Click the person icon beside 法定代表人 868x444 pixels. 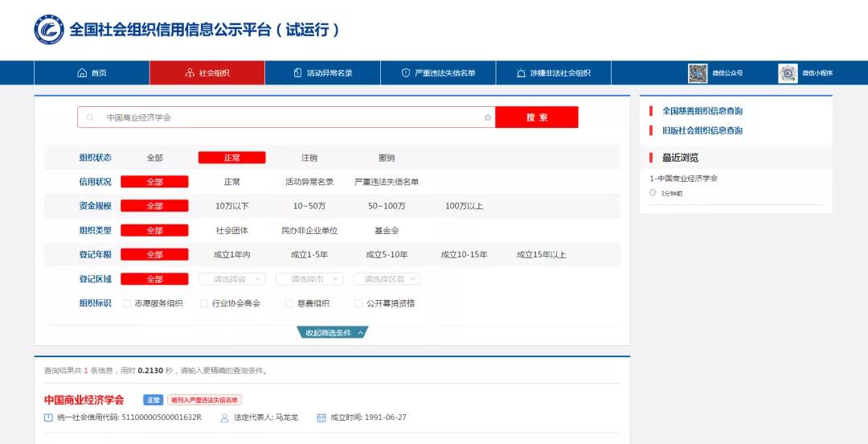(x=225, y=418)
